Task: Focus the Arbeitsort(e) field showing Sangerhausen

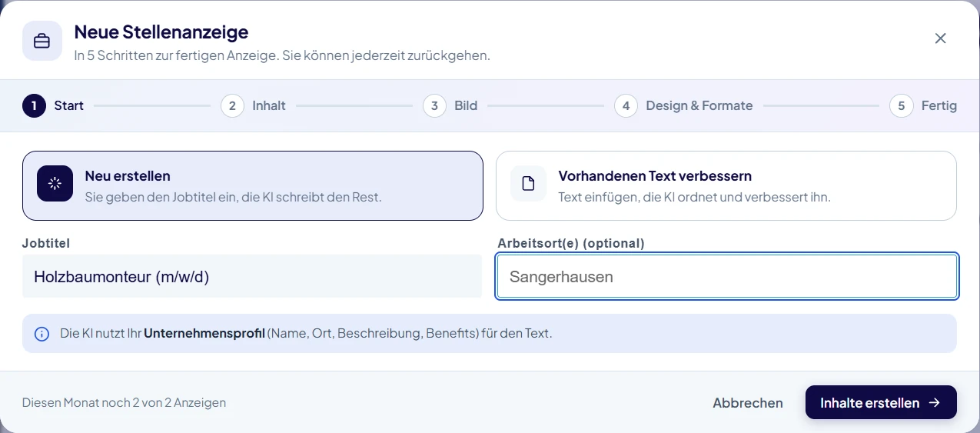Action: pyautogui.click(x=727, y=276)
